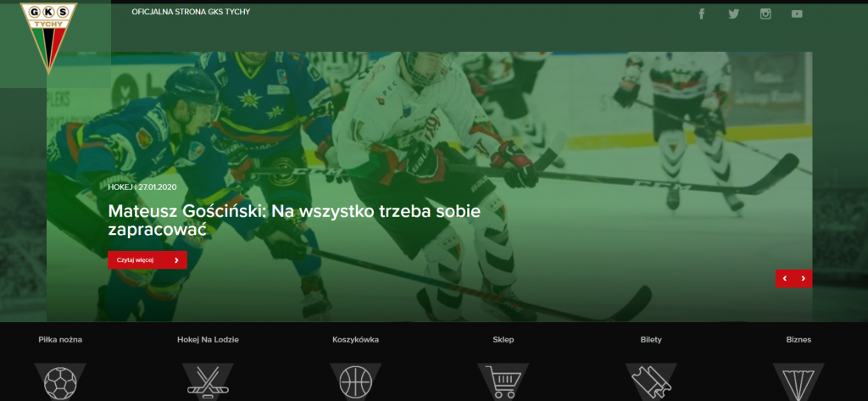868x401 pixels.
Task: Click the GKS Tychy crest logo
Action: (x=48, y=36)
